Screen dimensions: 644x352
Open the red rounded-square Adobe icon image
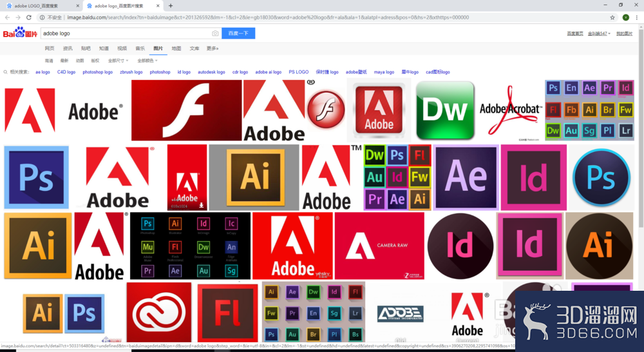tap(379, 110)
